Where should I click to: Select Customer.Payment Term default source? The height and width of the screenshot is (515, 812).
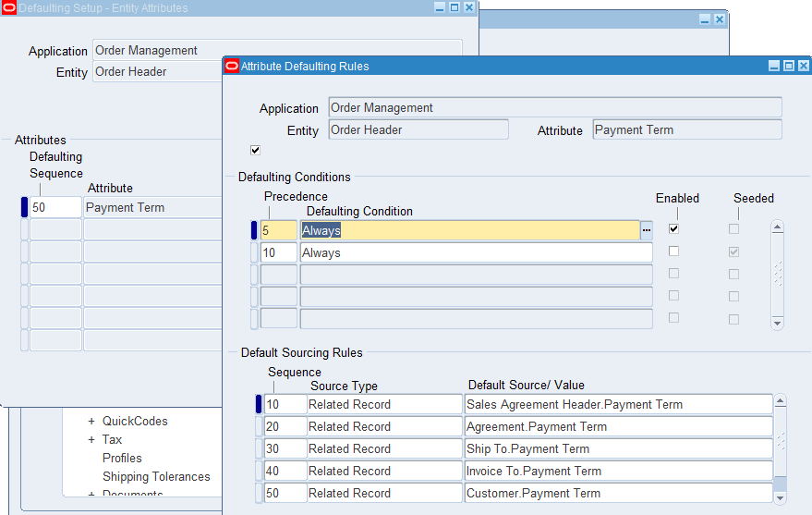[619, 493]
